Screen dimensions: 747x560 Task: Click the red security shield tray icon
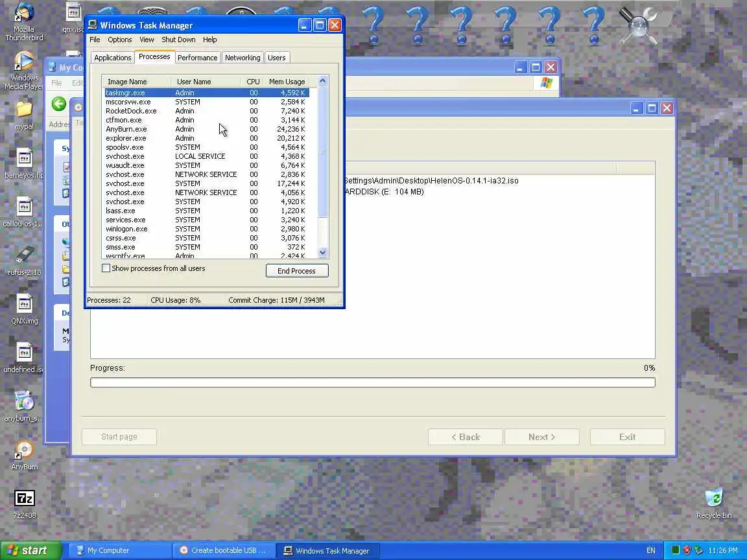coord(687,550)
